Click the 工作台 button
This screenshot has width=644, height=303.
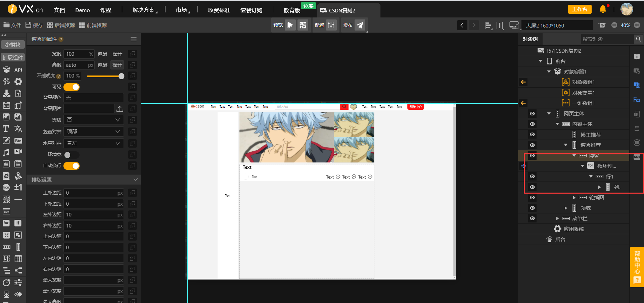[580, 9]
